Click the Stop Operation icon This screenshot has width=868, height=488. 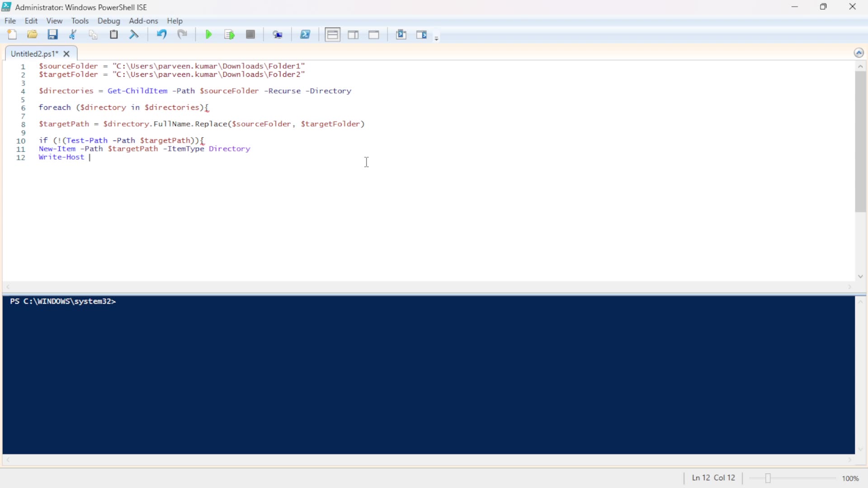250,34
